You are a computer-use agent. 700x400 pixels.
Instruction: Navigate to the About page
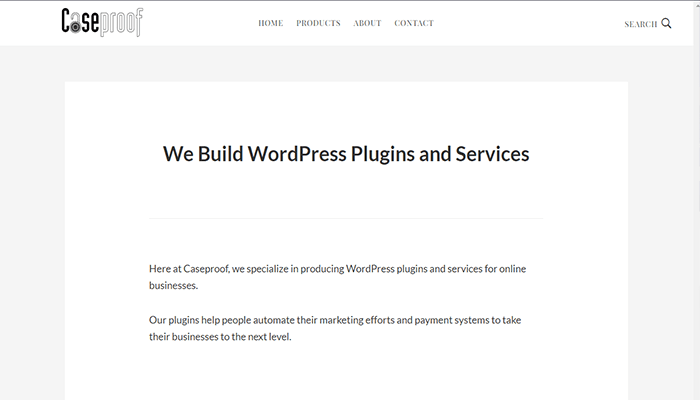(x=367, y=23)
